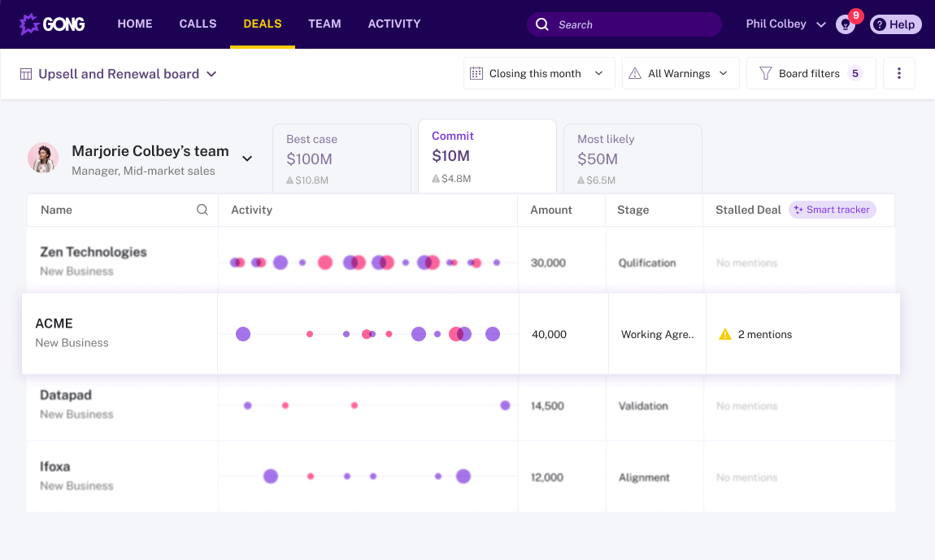Screen dimensions: 935x560
Task: Click the $6.5M warning under Most likely
Action: pyautogui.click(x=596, y=180)
